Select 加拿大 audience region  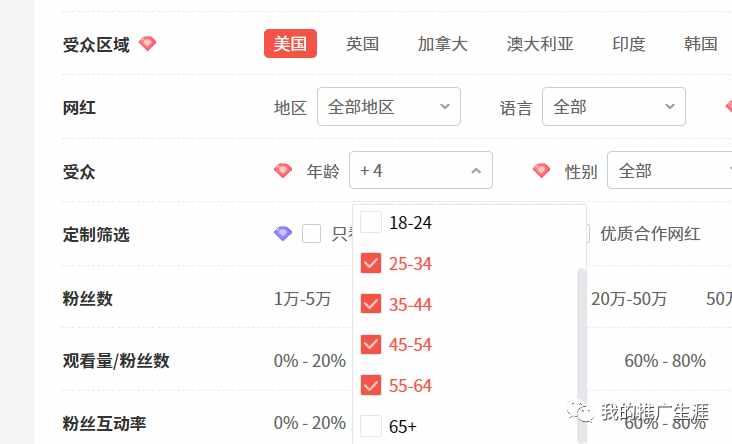[x=443, y=44]
